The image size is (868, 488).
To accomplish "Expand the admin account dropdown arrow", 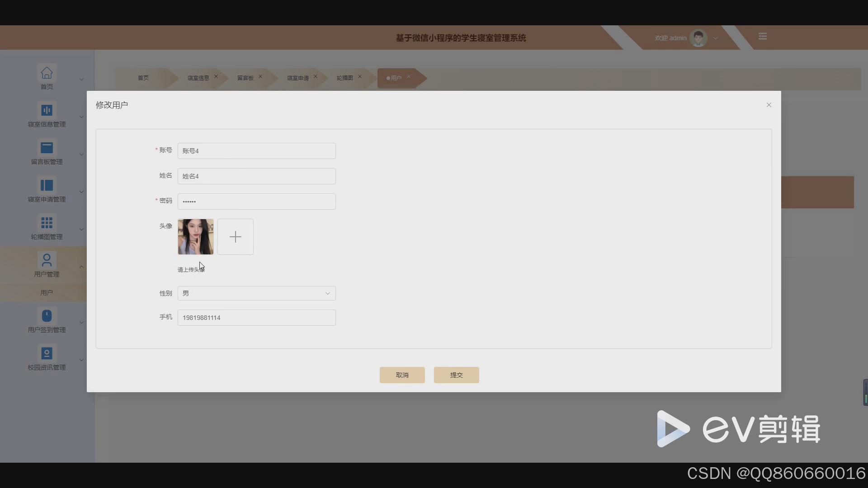I will click(x=716, y=38).
